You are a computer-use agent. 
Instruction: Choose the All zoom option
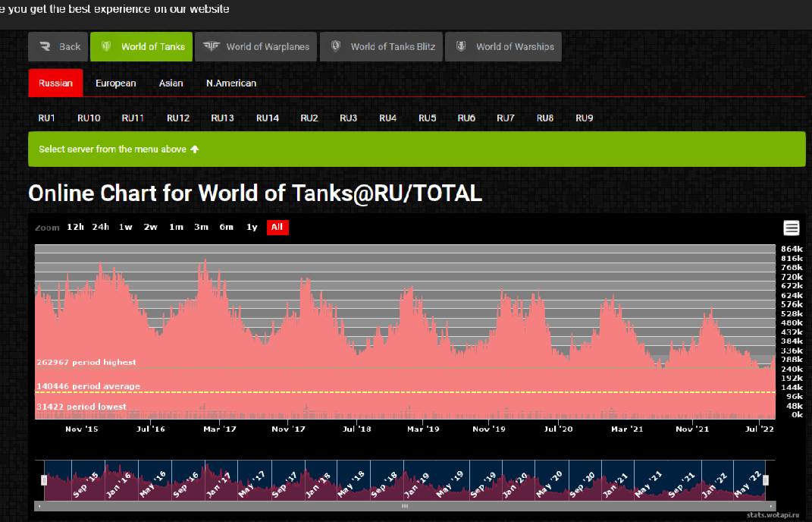point(277,227)
